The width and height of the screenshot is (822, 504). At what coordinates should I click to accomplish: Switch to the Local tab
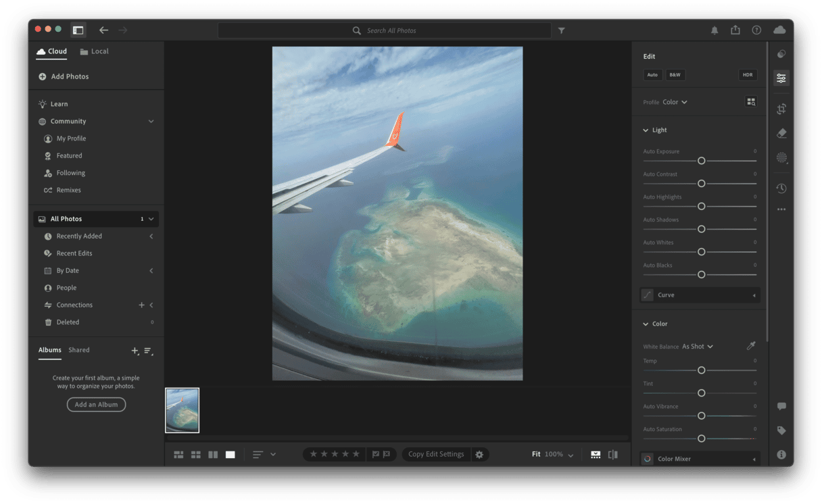point(94,51)
